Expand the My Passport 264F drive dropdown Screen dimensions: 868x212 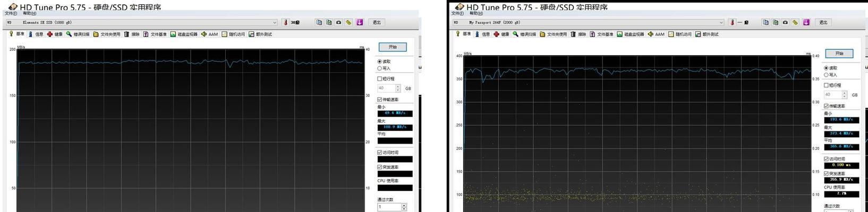[x=721, y=22]
